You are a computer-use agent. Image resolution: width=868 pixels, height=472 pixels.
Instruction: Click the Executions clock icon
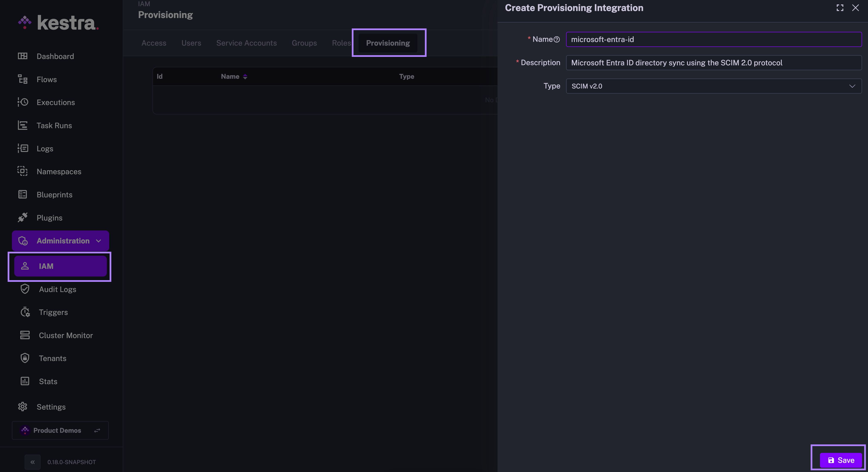[x=23, y=102]
